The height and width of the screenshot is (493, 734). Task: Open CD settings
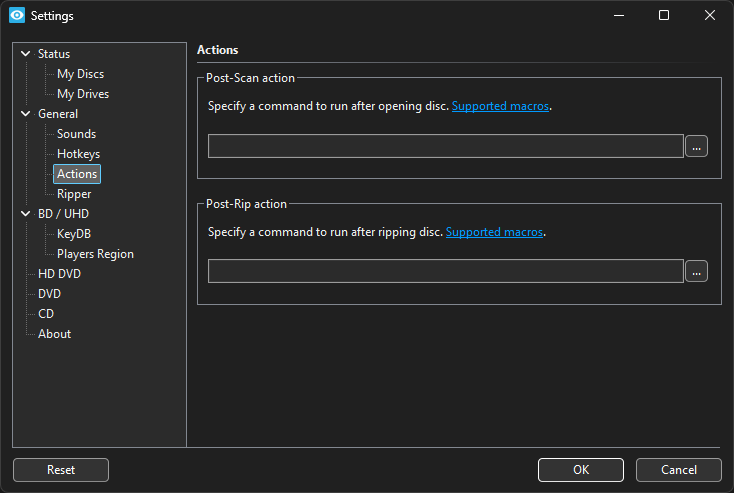click(46, 314)
